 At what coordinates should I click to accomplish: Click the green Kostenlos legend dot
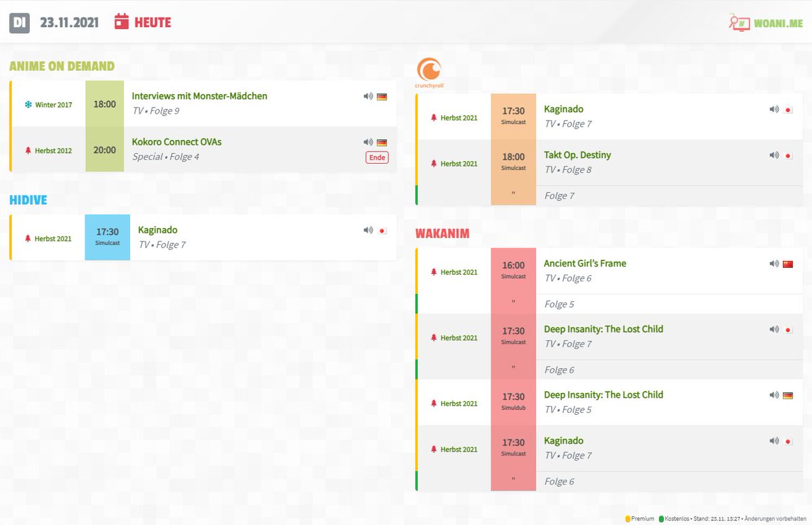coord(661,519)
